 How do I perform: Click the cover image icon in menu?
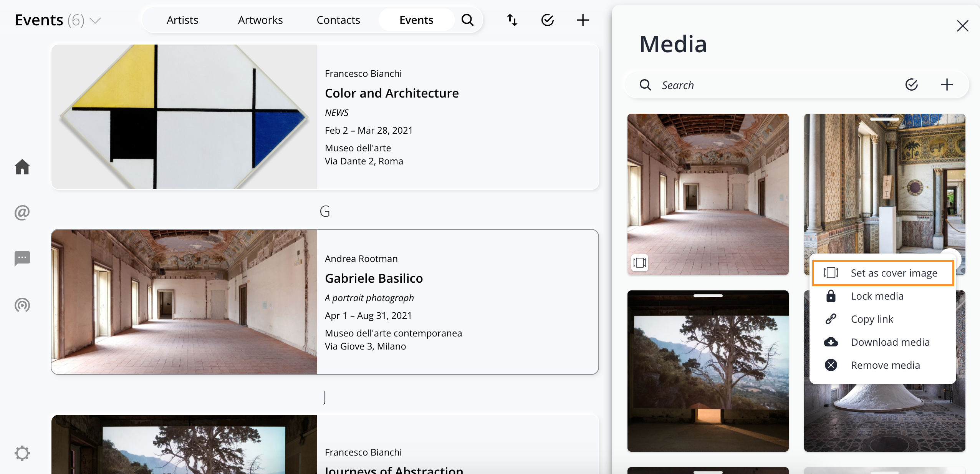point(831,273)
